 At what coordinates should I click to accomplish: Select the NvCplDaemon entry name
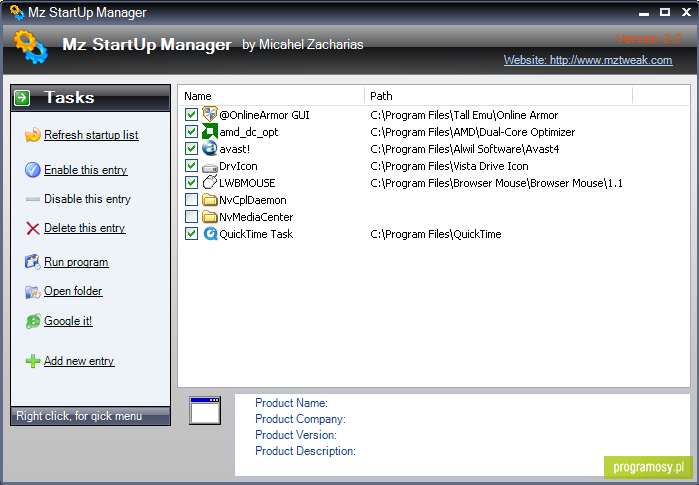click(x=253, y=201)
